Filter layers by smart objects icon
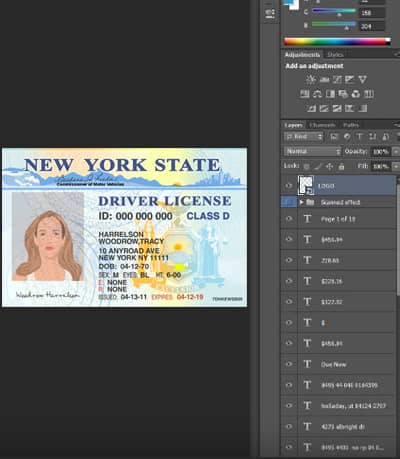The image size is (400, 459). 385,137
